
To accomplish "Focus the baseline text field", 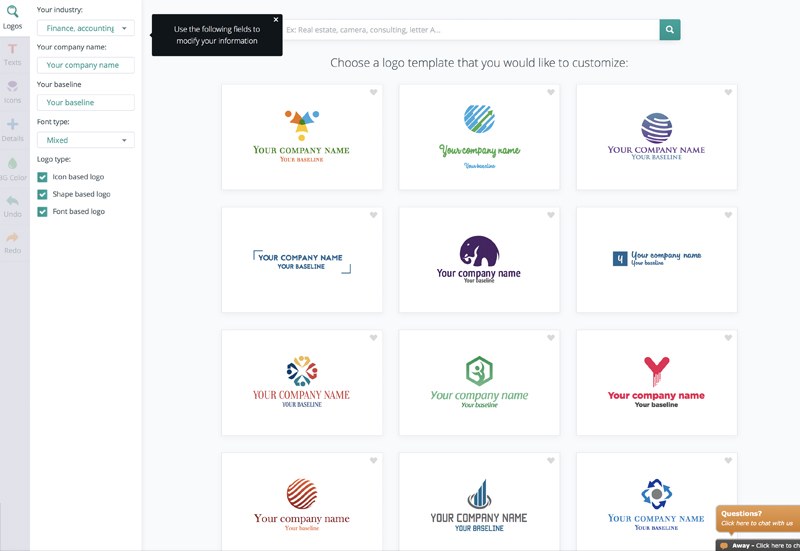I will pyautogui.click(x=85, y=102).
